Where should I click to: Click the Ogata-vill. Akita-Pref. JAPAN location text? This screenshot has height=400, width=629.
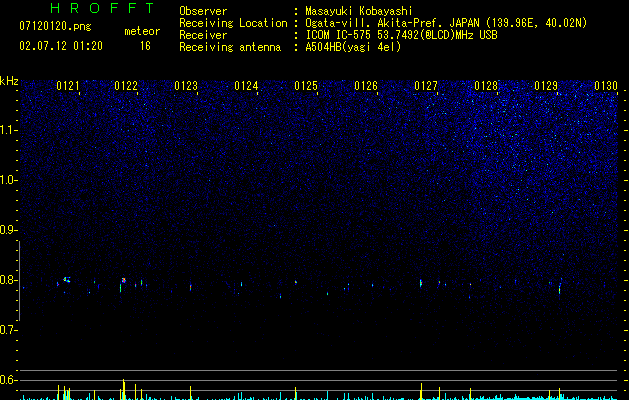point(446,23)
